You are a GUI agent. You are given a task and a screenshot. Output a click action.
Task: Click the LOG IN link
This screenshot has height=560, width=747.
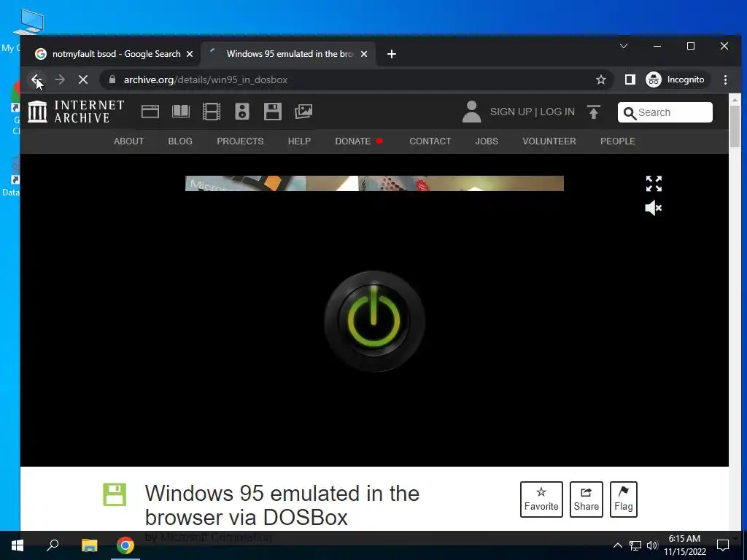(x=557, y=112)
